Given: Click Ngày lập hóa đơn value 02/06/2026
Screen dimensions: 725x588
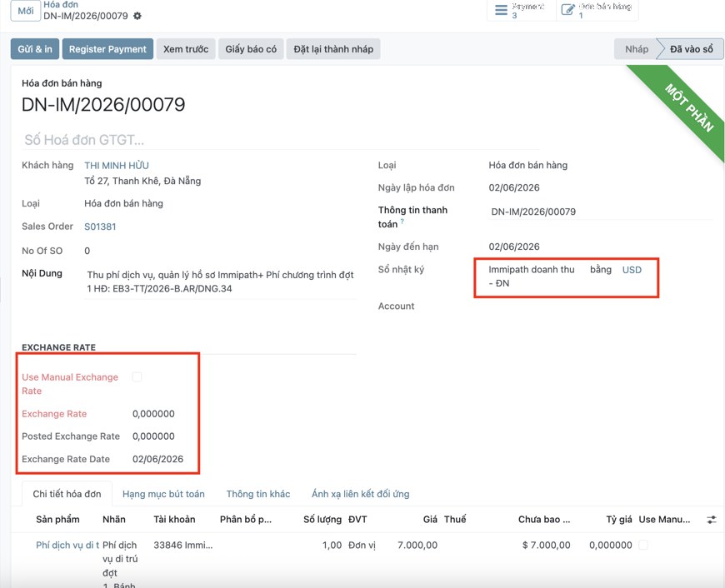Looking at the screenshot, I should (x=514, y=187).
